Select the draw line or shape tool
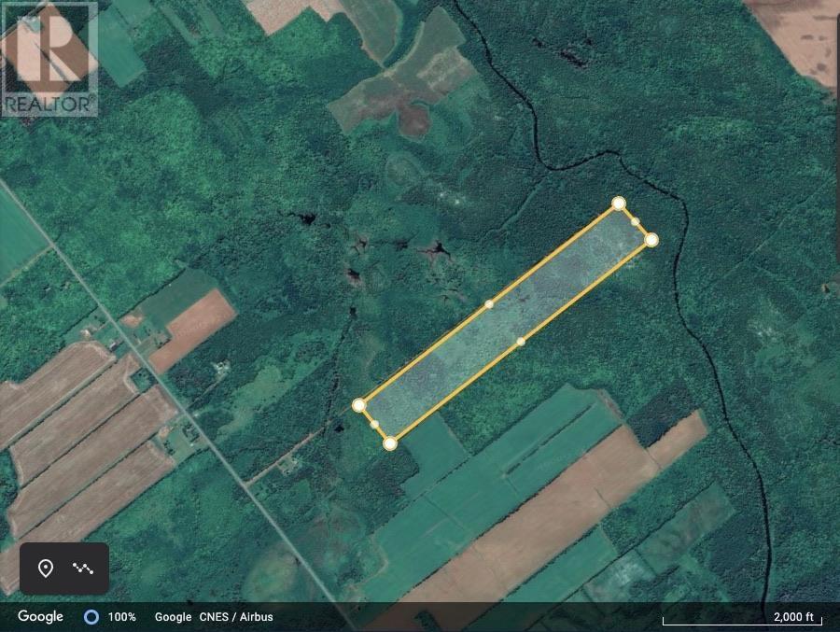840x632 pixels. click(x=83, y=569)
